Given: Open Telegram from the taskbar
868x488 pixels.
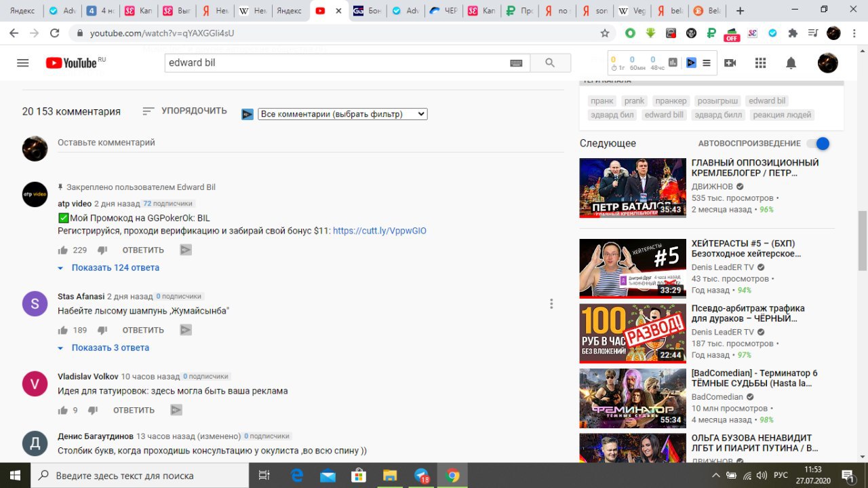Looking at the screenshot, I should [422, 475].
